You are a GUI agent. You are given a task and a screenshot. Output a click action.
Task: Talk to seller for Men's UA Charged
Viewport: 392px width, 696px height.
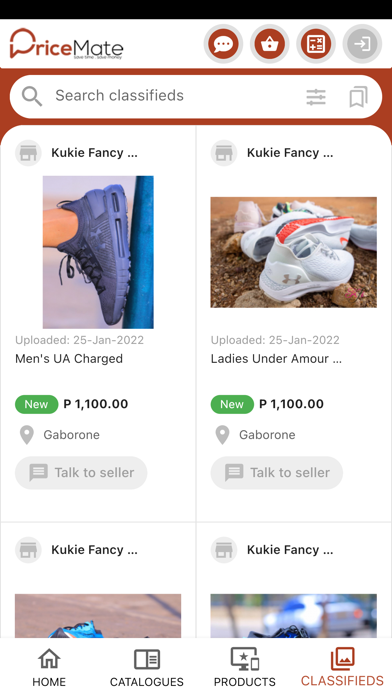tap(81, 473)
